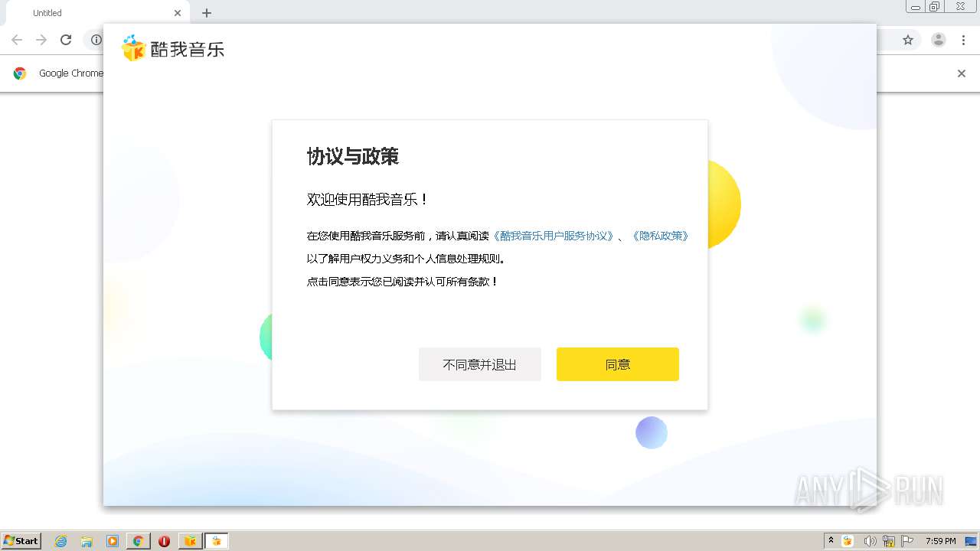The height and width of the screenshot is (551, 980).
Task: Bookmark the page with the star icon
Action: (908, 40)
